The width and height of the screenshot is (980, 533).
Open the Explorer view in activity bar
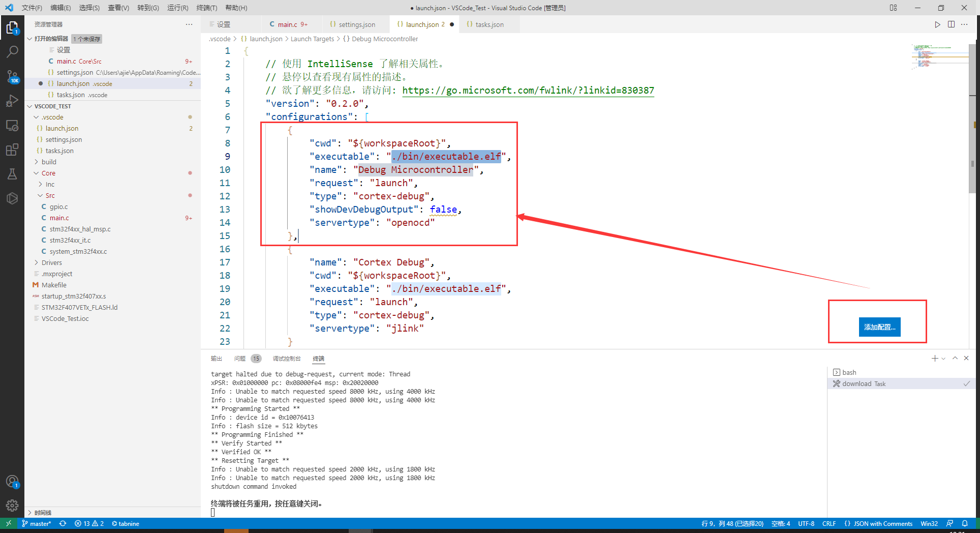pos(12,27)
